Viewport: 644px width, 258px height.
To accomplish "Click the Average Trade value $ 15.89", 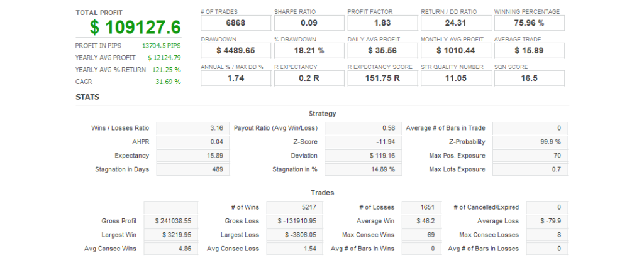I will [529, 51].
